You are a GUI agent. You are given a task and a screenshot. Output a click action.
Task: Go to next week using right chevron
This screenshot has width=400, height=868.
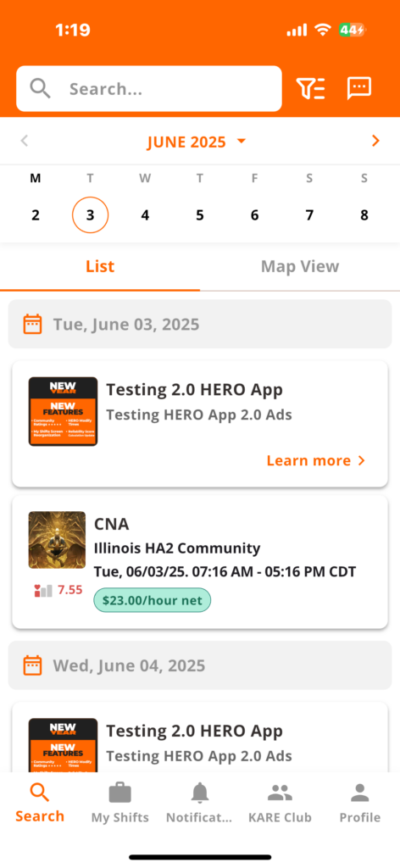pos(375,142)
